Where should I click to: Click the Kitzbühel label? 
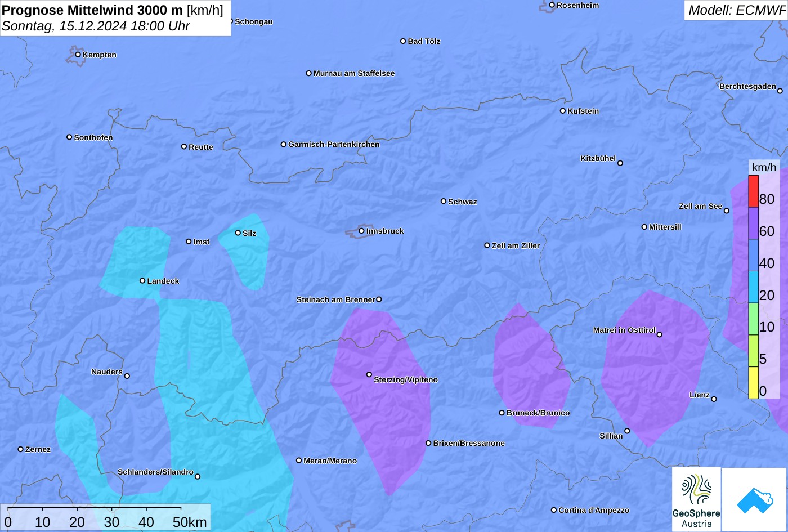(x=598, y=158)
